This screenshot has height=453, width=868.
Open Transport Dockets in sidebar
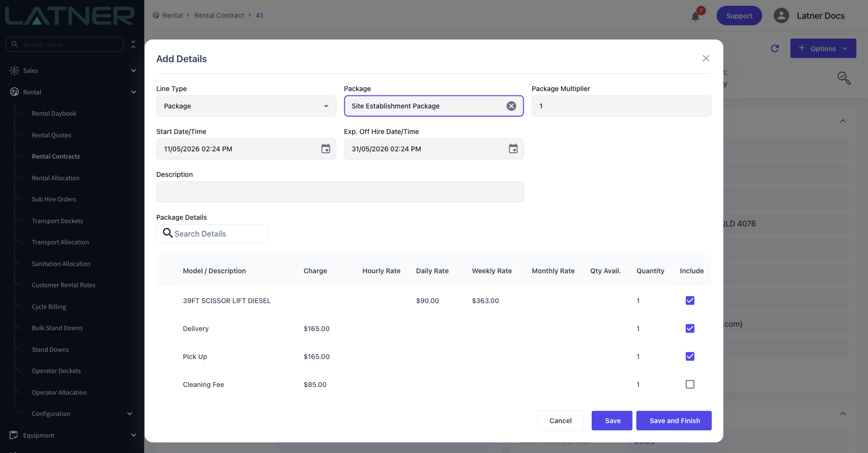pos(57,221)
